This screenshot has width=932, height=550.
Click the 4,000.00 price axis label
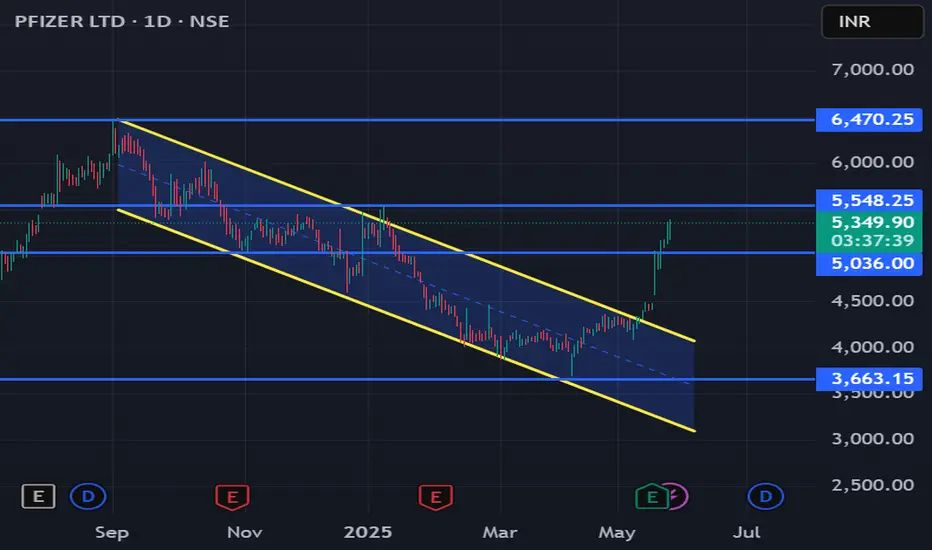tap(872, 347)
